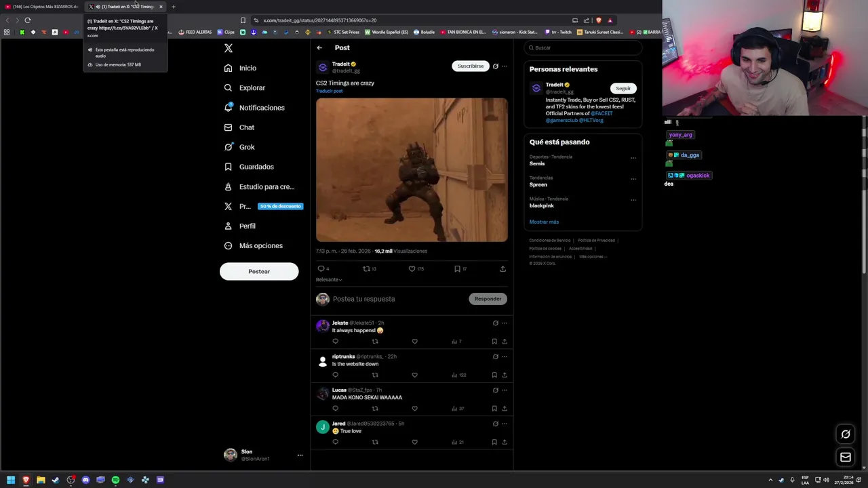Click the Grok icon on Tradeit's post
This screenshot has height=488, width=868.
[x=496, y=66]
